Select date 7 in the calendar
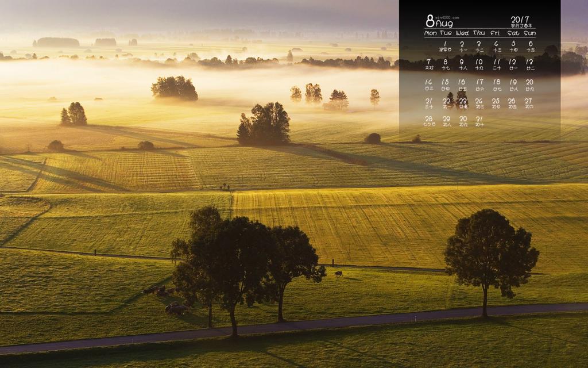Screen dimensions: 588x368 [429, 62]
